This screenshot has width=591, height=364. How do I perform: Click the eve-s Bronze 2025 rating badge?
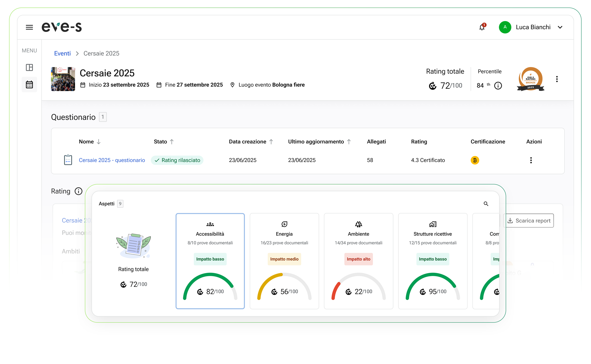[x=530, y=79]
